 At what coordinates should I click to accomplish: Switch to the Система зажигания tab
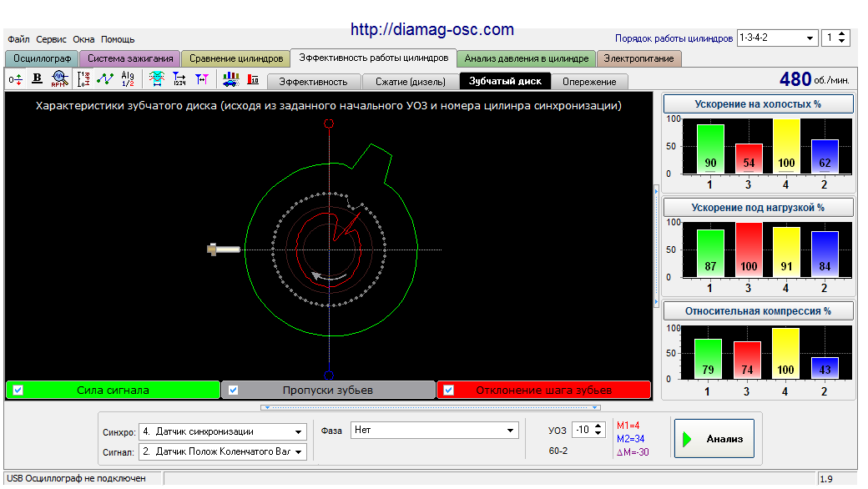click(x=130, y=58)
